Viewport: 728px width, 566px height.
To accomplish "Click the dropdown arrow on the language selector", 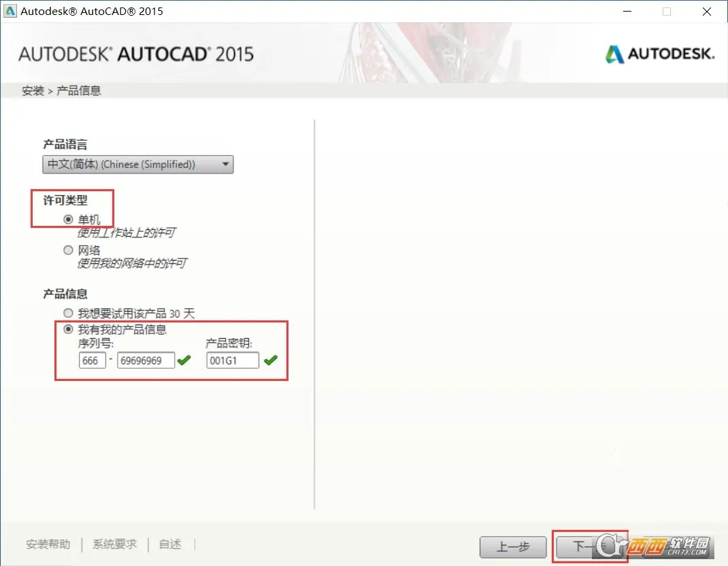I will 225,164.
